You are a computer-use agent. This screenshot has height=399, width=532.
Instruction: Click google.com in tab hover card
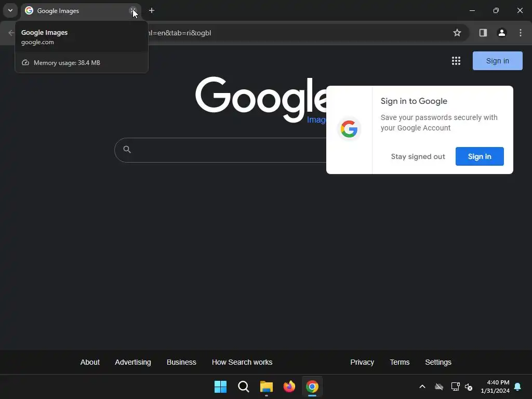[x=37, y=42]
